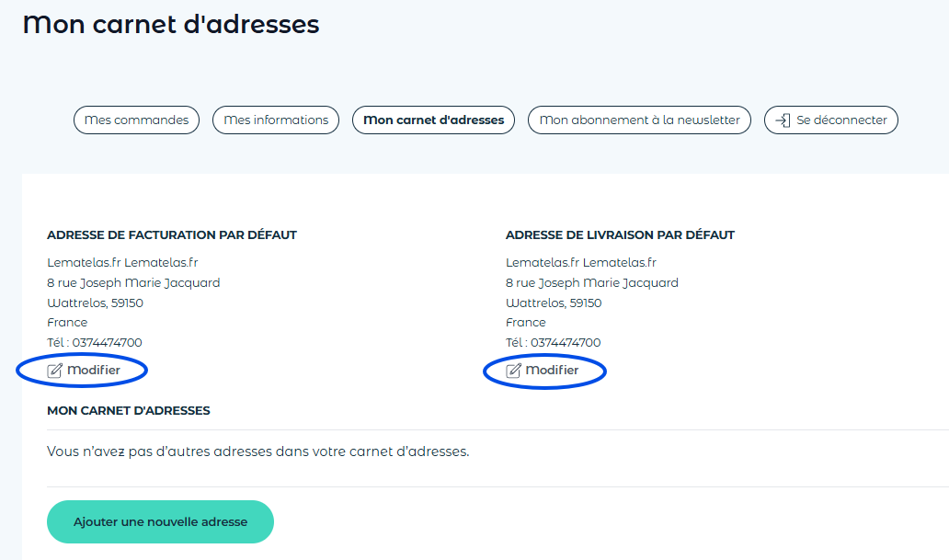Click Modifier text for the billing address
The image size is (949, 560).
click(94, 371)
